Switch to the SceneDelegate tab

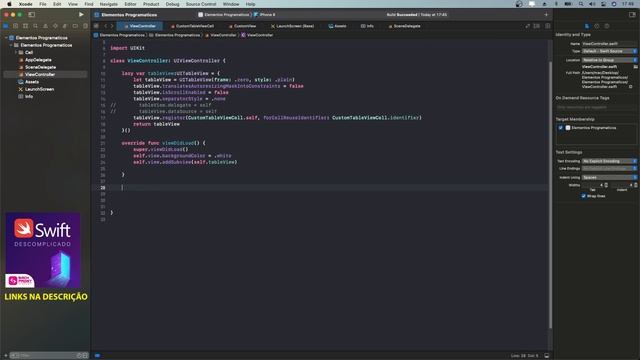point(404,26)
